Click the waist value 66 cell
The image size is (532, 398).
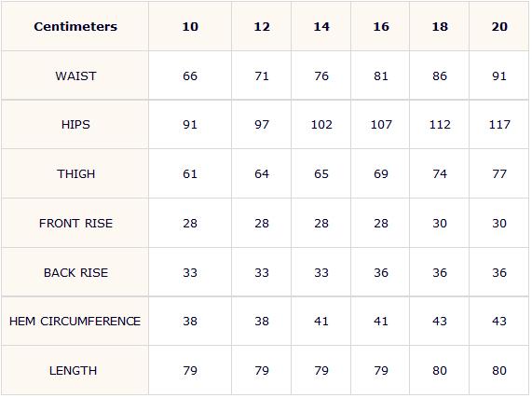point(190,75)
